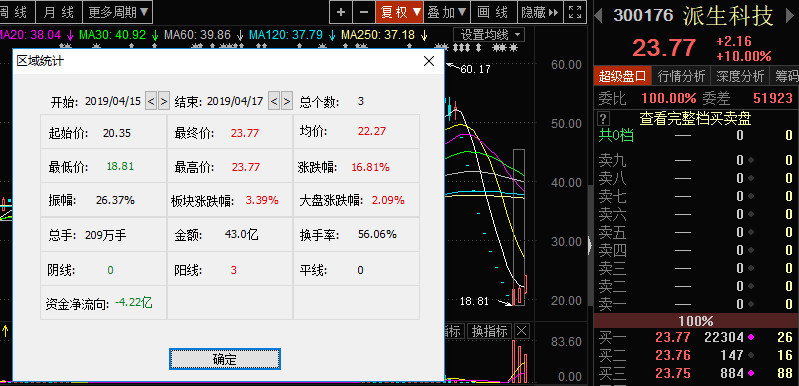Step end date backward
Image resolution: width=799 pixels, height=386 pixels.
(x=274, y=101)
